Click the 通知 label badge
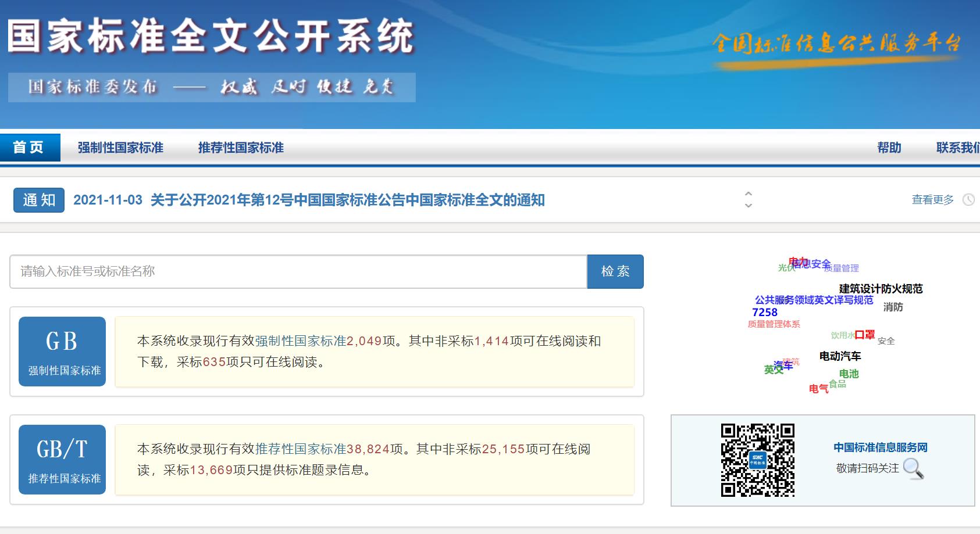 click(x=39, y=200)
